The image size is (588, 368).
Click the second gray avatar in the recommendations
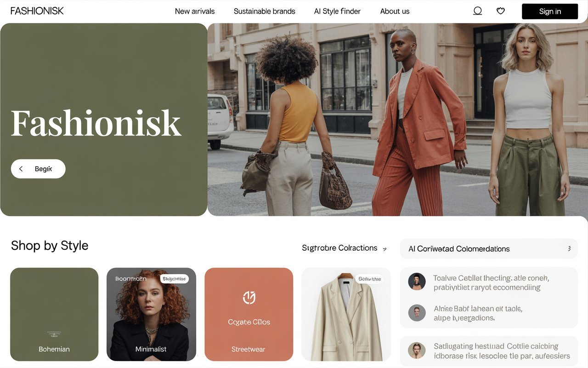pyautogui.click(x=417, y=313)
